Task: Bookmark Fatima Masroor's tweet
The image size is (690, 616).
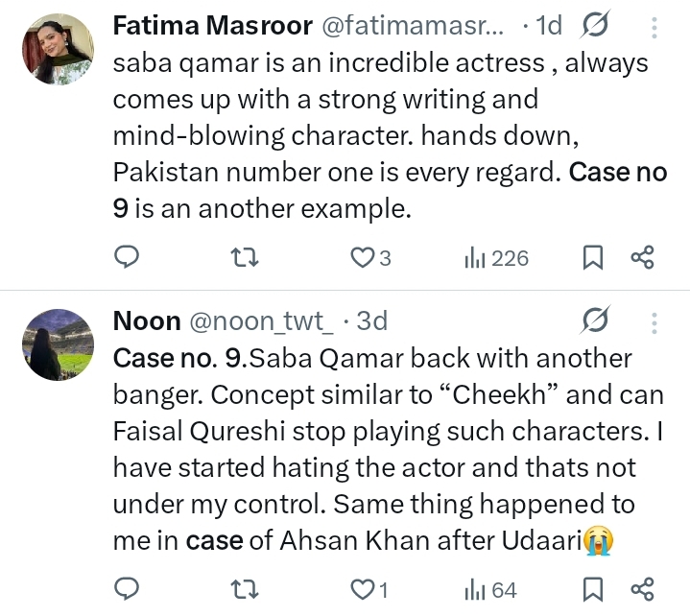Action: 593,257
